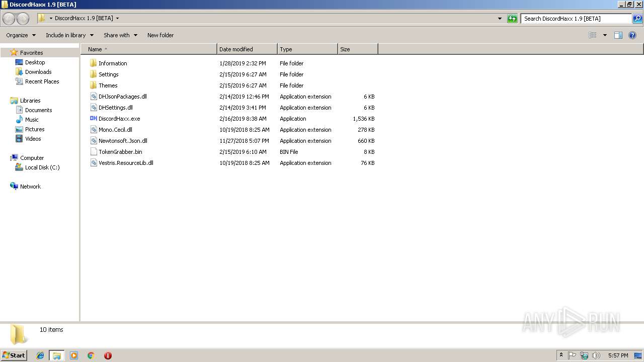This screenshot has height=362, width=644.
Task: Sort by the Date modified column header
Action: pos(247,49)
